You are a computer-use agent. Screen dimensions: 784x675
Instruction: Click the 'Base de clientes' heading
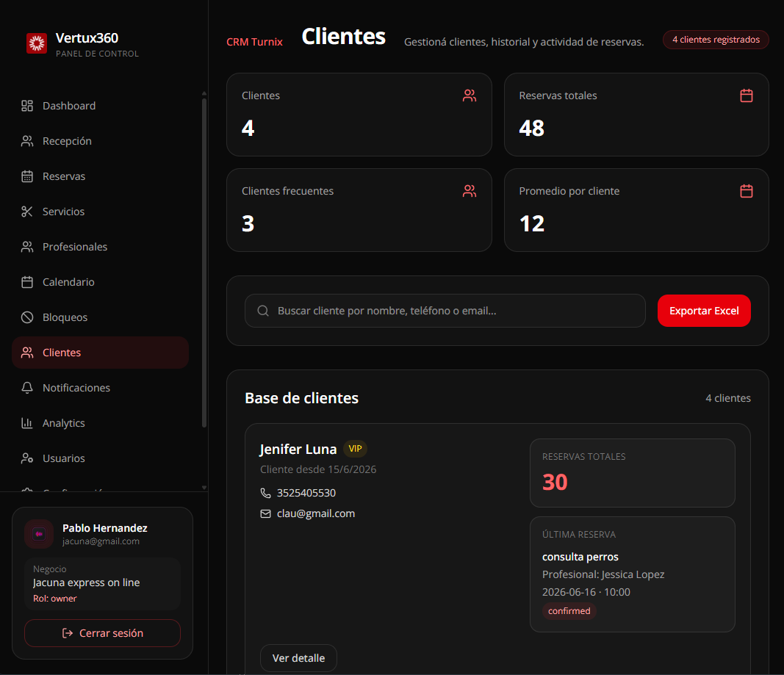[x=301, y=398]
